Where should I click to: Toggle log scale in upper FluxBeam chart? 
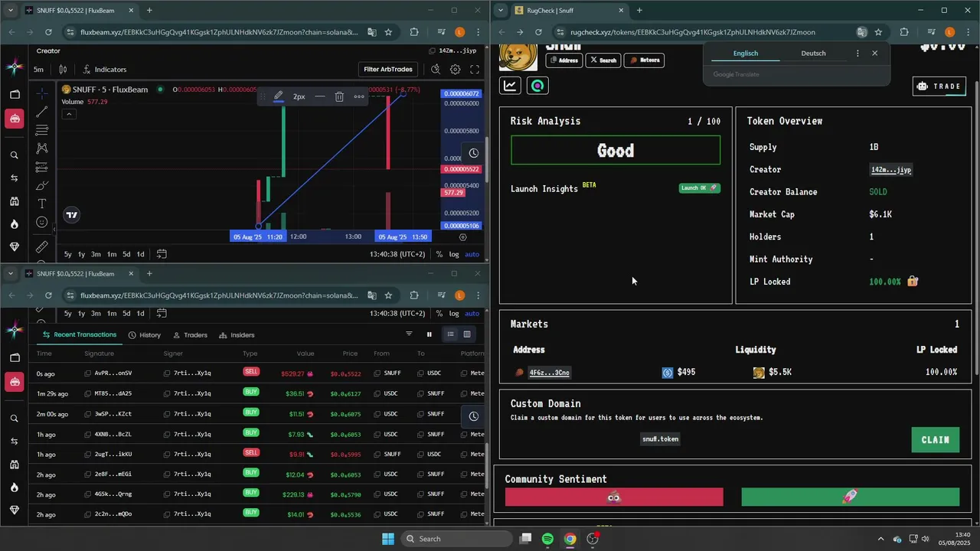pyautogui.click(x=454, y=254)
